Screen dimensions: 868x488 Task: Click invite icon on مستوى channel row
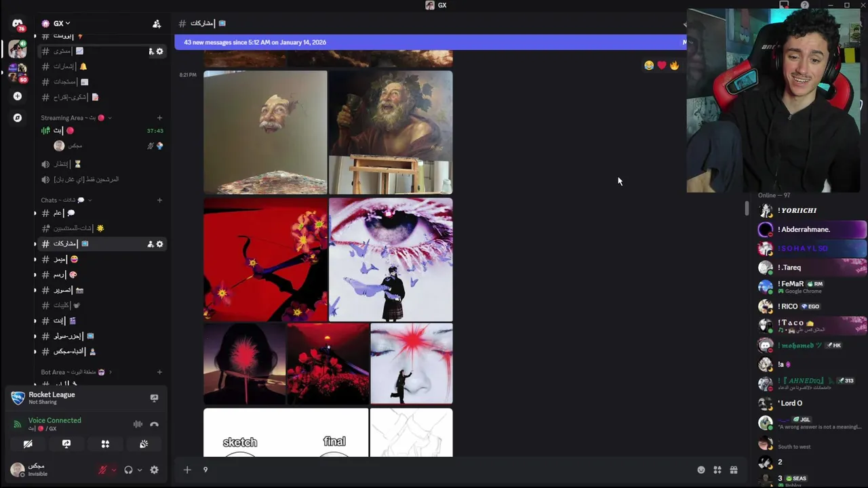[x=151, y=52]
